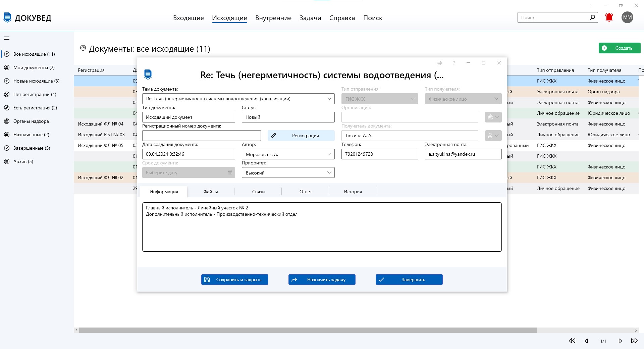Click the recipient person picker icon
The width and height of the screenshot is (644, 349).
click(493, 136)
